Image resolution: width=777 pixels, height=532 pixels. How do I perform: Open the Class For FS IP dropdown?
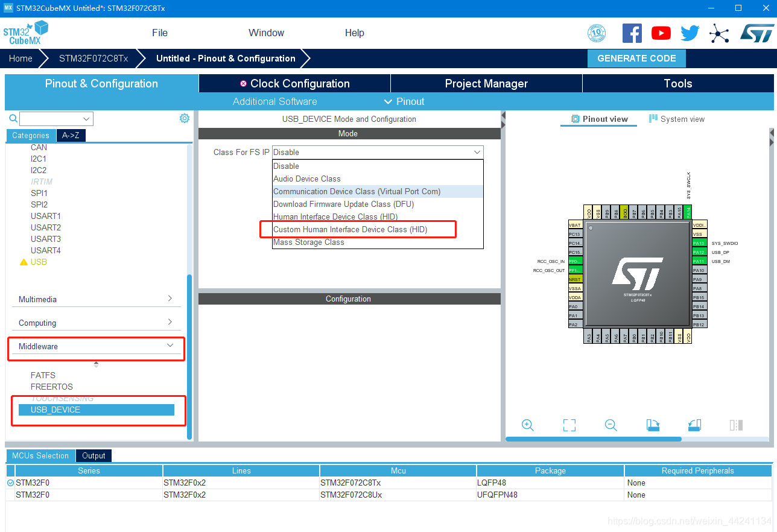coord(377,152)
